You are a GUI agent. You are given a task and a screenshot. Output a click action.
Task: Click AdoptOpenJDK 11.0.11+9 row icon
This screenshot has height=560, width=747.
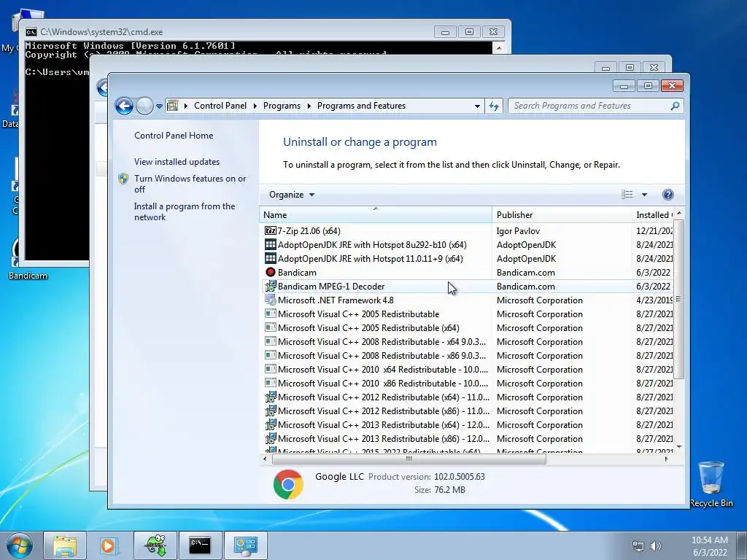[270, 259]
